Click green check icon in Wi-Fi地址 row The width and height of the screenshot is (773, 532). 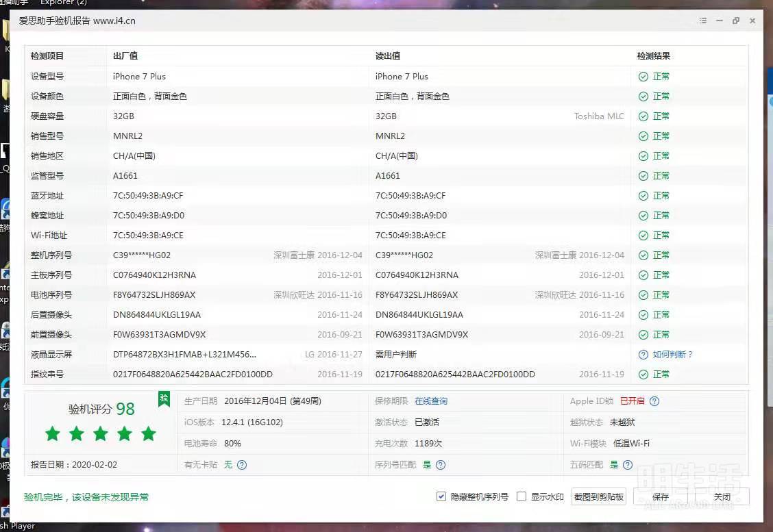coord(643,236)
